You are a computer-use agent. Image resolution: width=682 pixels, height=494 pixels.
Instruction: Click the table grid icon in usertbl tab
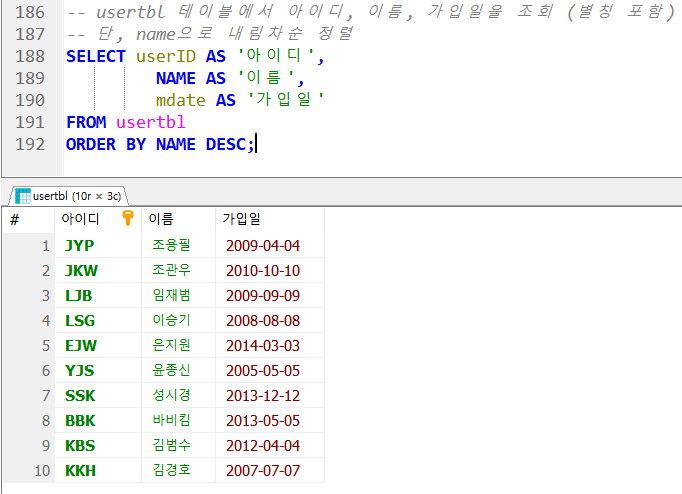point(23,196)
